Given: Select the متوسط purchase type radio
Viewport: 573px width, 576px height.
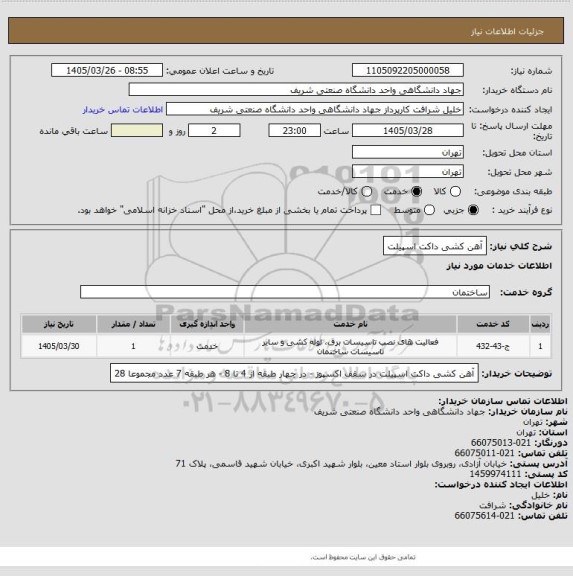Looking at the screenshot, I should coord(429,210).
